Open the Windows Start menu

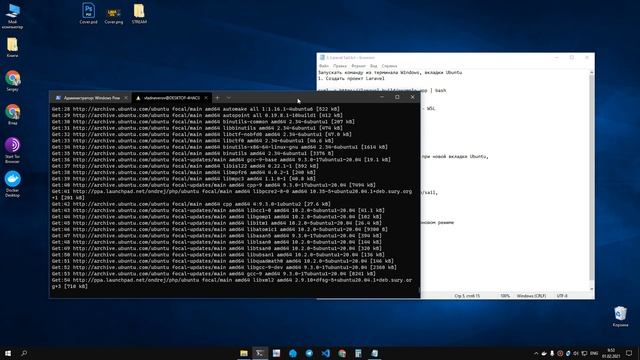point(7,353)
